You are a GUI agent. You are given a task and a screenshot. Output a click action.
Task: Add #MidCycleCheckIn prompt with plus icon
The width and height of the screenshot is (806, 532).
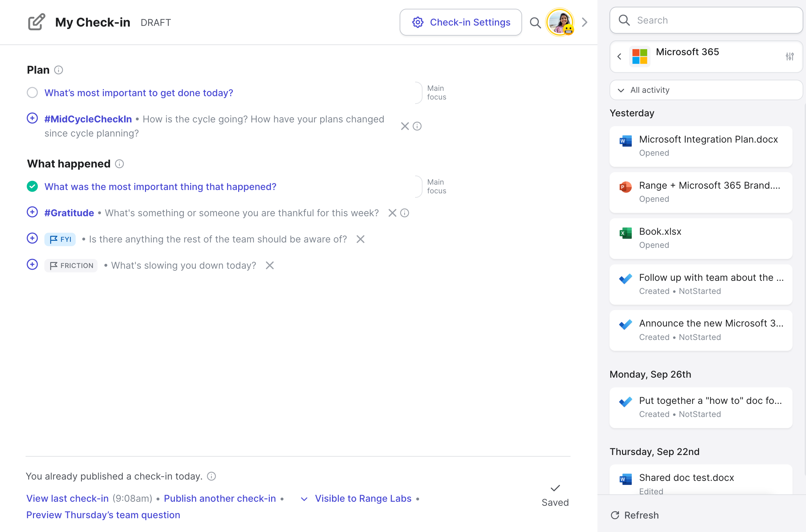32,118
